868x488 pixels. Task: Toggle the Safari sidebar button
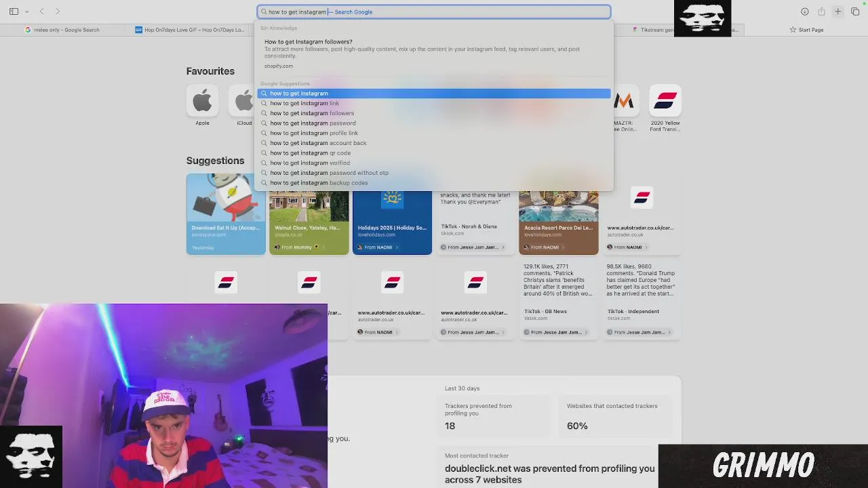point(14,12)
